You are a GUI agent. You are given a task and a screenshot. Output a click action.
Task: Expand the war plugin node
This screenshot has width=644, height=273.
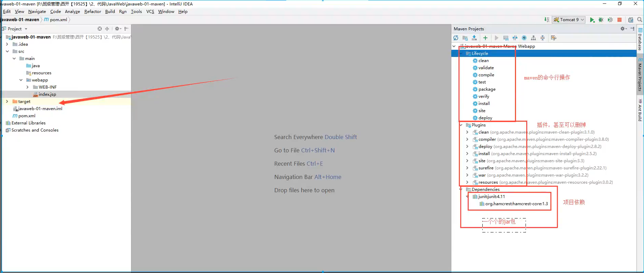point(467,175)
